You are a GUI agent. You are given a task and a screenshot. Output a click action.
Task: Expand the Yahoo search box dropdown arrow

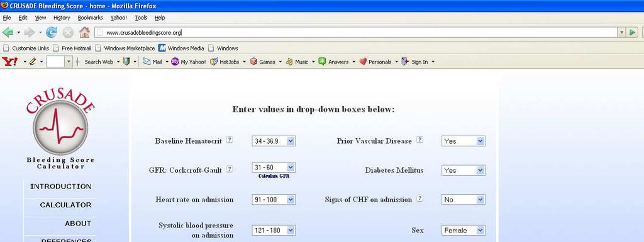click(69, 62)
